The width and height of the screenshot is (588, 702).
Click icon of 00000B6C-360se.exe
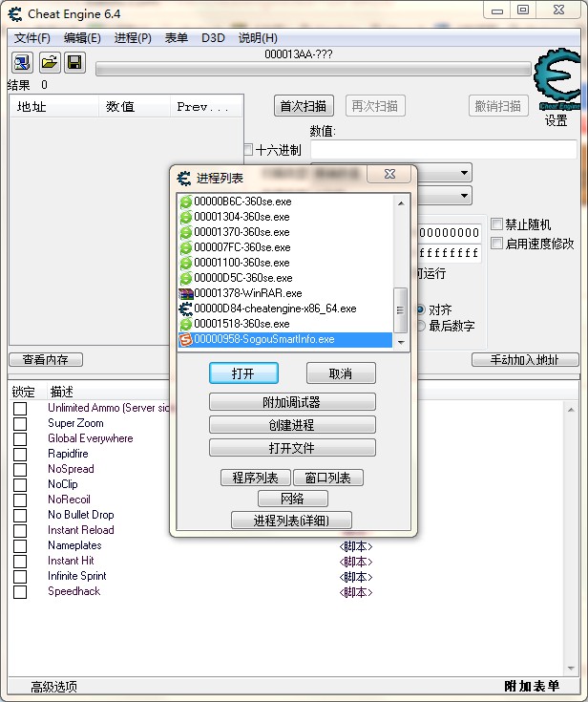tap(186, 202)
